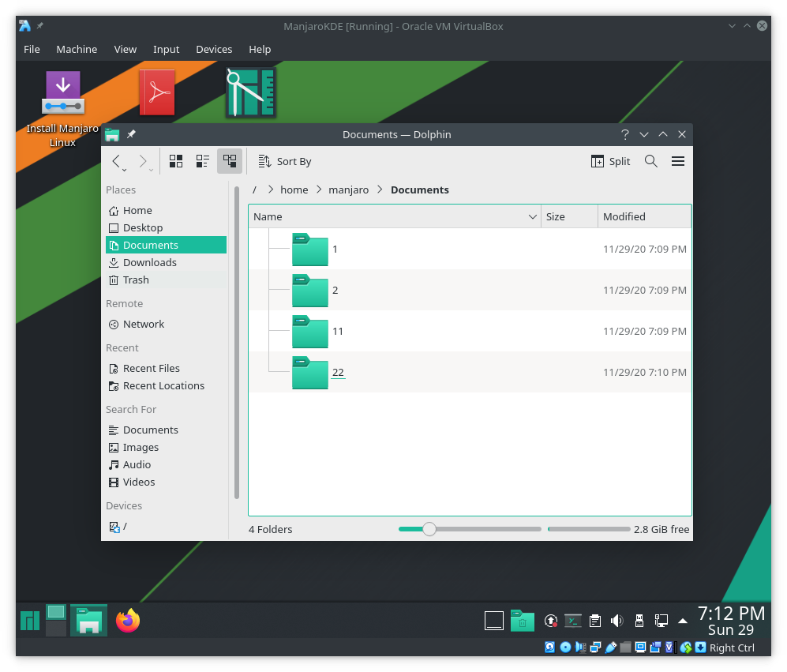Open clipboard tray icon
This screenshot has width=787, height=672.
coord(594,621)
